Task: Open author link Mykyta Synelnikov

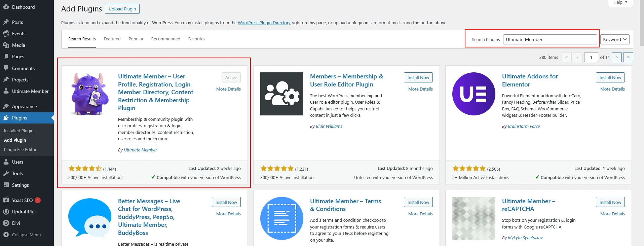Action: click(x=525, y=238)
